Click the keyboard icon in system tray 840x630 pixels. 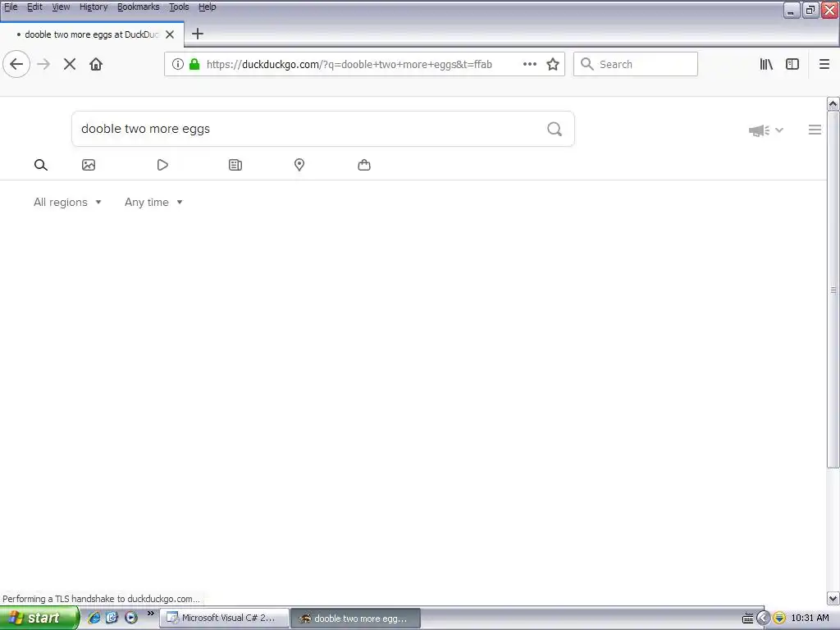click(x=748, y=619)
